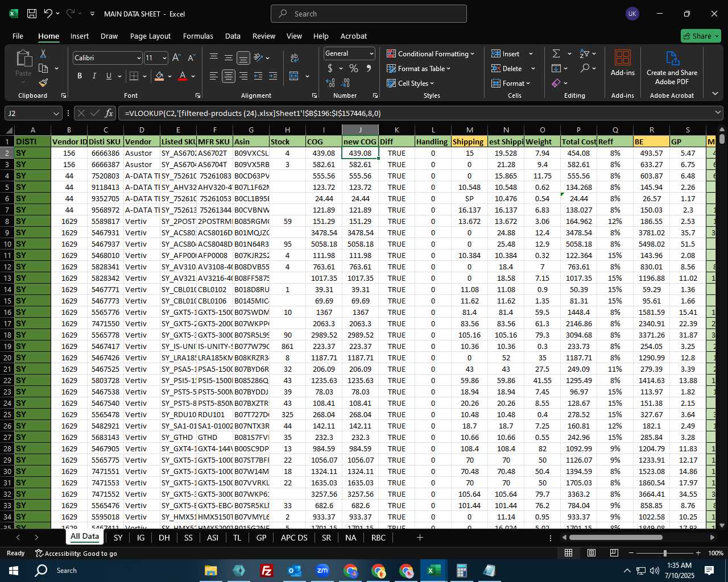The width and height of the screenshot is (728, 582).
Task: Select column J header
Action: click(x=360, y=130)
